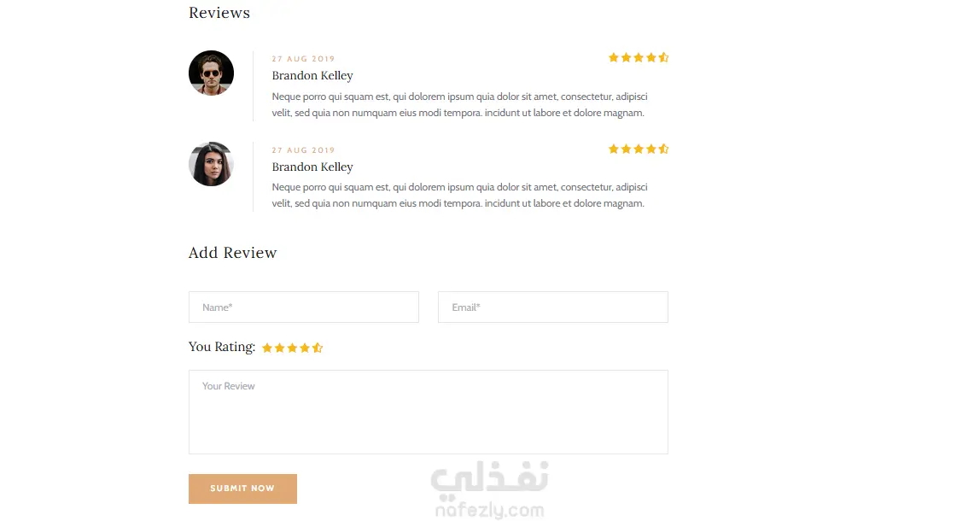Click the middle star on the woman's review rating

639,149
